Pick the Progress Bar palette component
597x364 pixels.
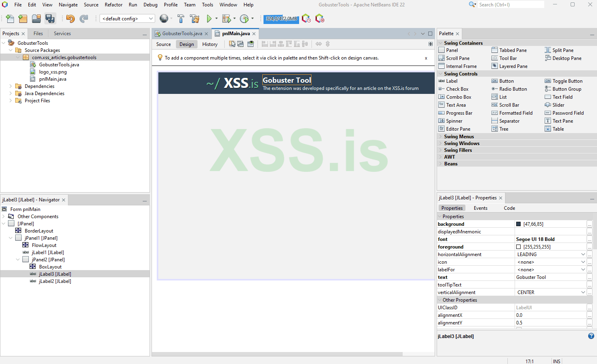(x=455, y=113)
